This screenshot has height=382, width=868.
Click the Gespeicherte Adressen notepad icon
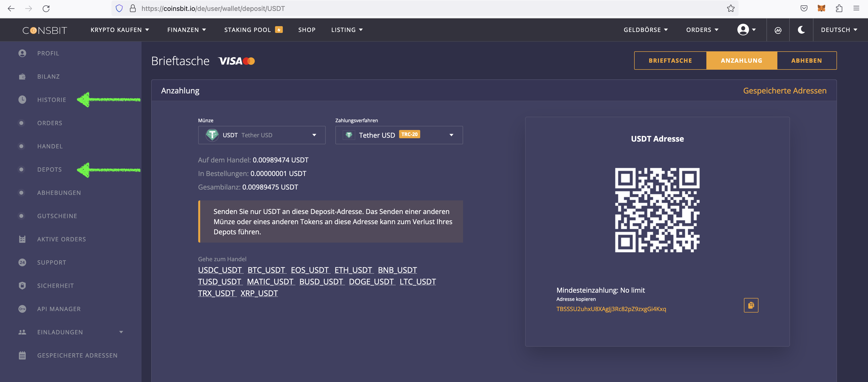(x=22, y=355)
